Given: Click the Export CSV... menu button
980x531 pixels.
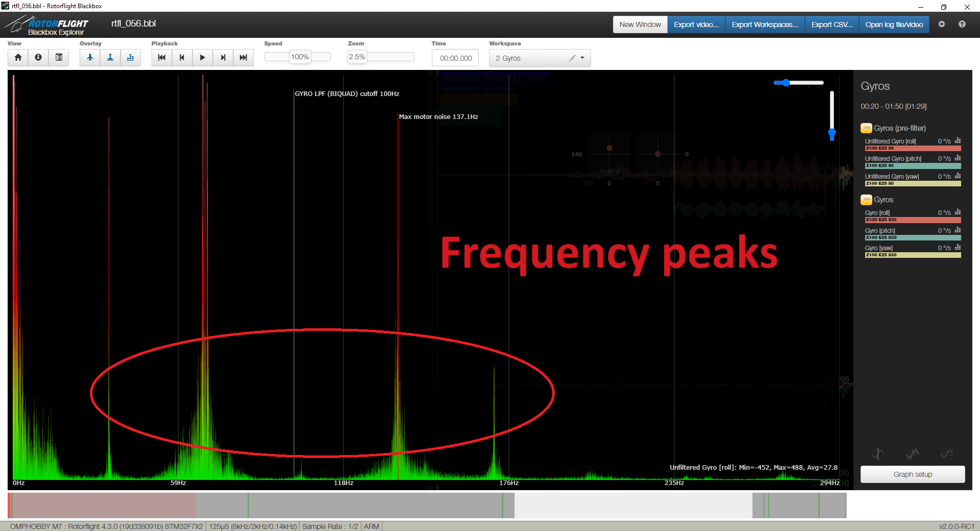Looking at the screenshot, I should coord(831,25).
